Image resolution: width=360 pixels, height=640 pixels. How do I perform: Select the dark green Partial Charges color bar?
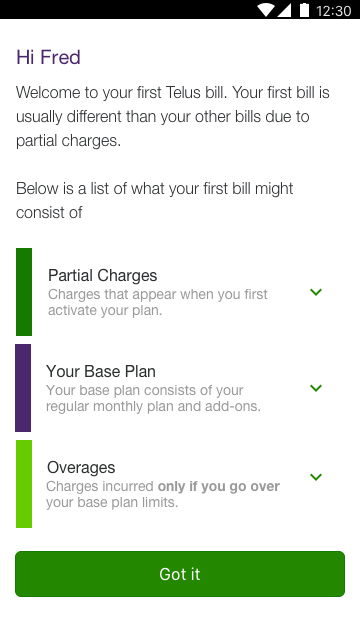point(24,292)
